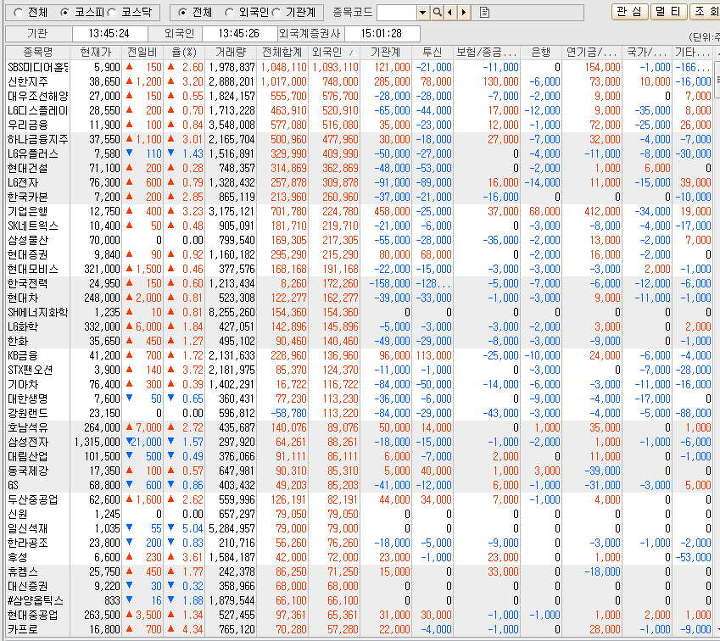Select the 기관계 radio button

276,12
